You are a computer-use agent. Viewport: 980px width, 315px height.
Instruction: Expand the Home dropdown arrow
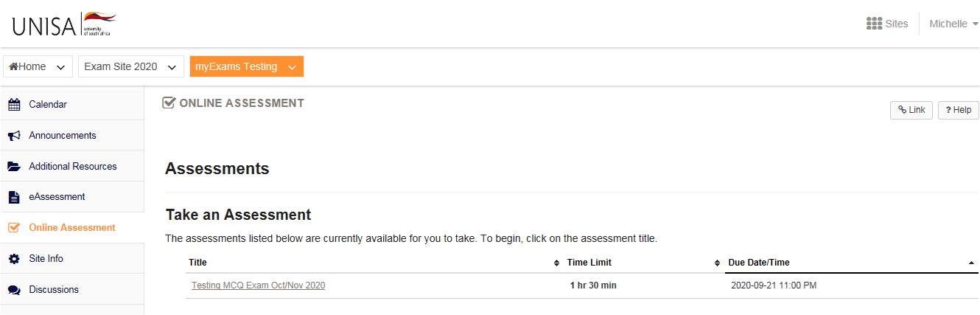pyautogui.click(x=60, y=67)
